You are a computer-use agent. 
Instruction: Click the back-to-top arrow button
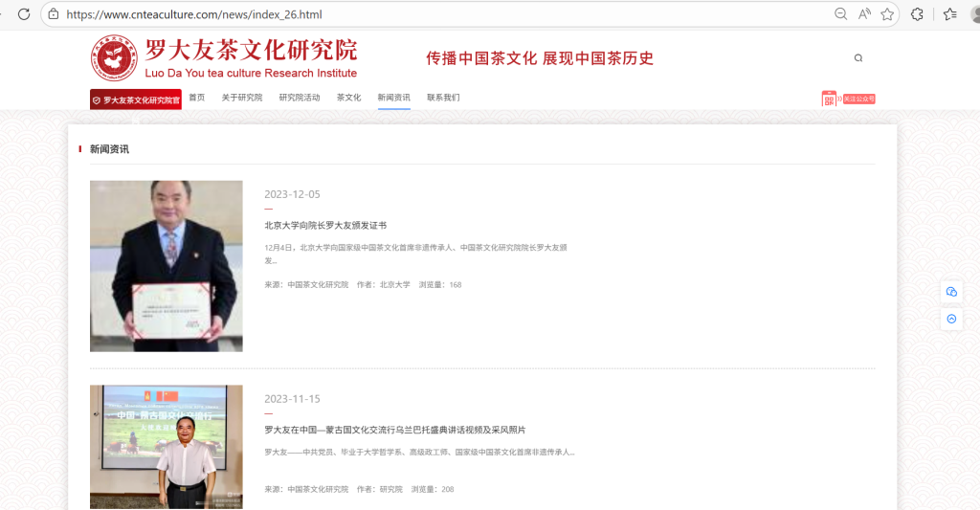point(951,320)
